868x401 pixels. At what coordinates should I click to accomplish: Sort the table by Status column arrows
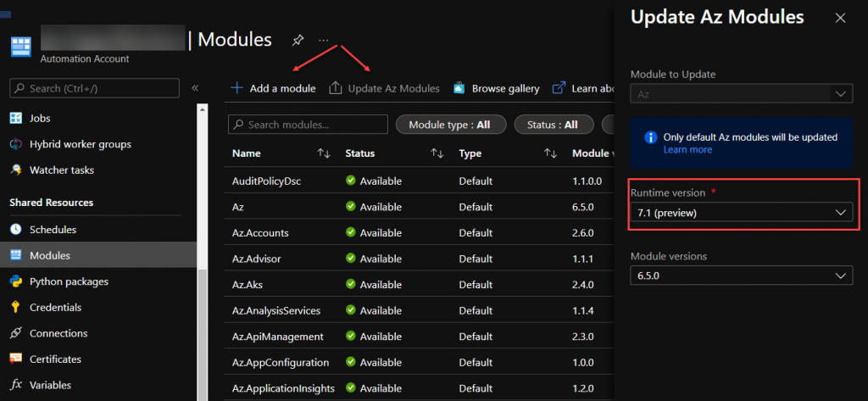pos(437,153)
